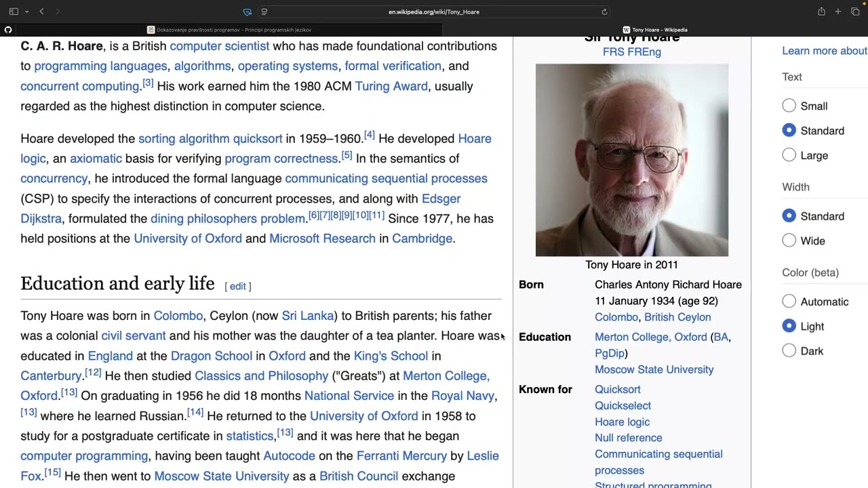Open British Ceylon in the Born row
The image size is (868, 488).
click(677, 317)
